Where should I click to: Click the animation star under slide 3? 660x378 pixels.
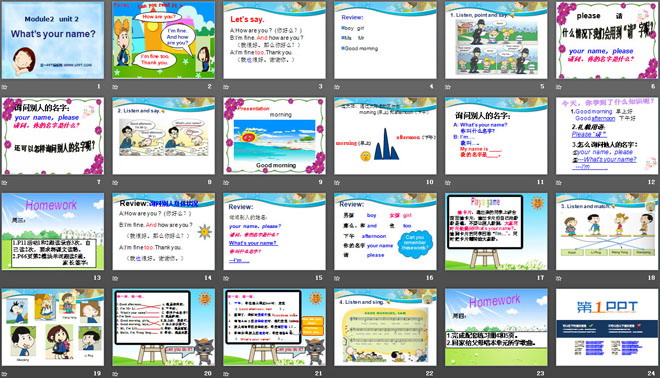point(226,87)
